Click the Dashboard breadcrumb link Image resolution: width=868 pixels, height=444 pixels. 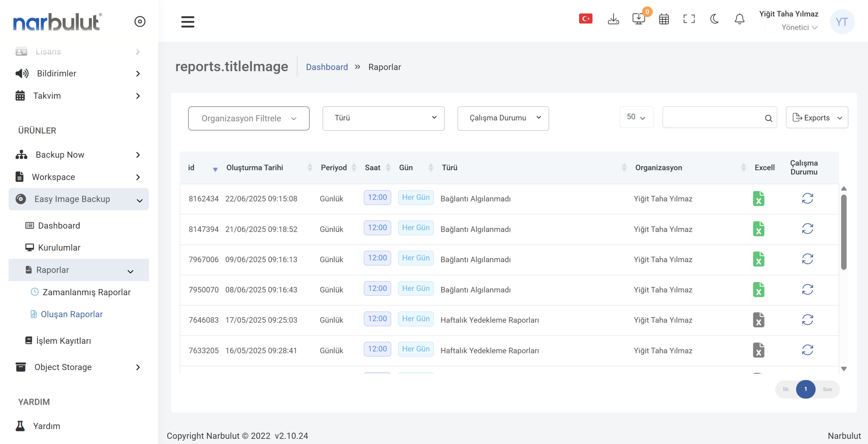point(327,67)
